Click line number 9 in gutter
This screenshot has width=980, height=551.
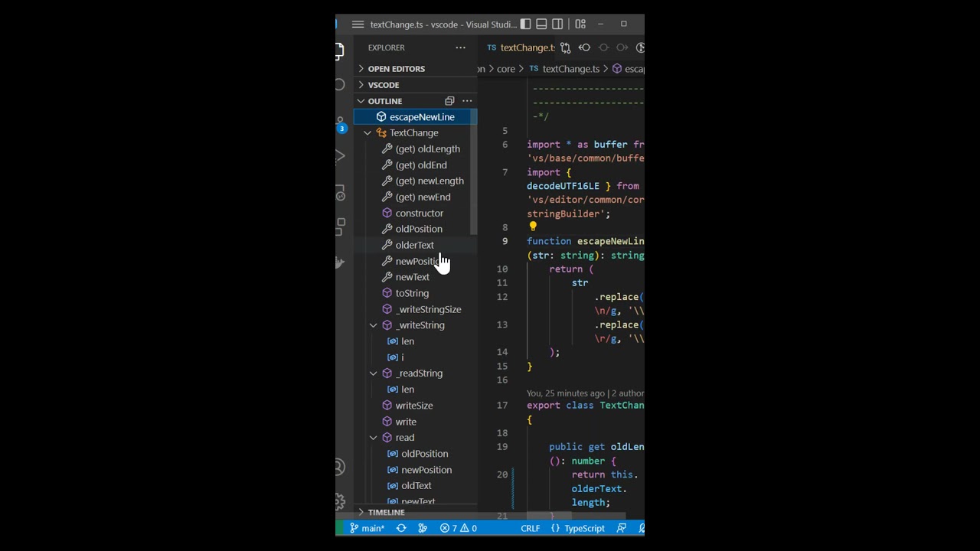[505, 241]
